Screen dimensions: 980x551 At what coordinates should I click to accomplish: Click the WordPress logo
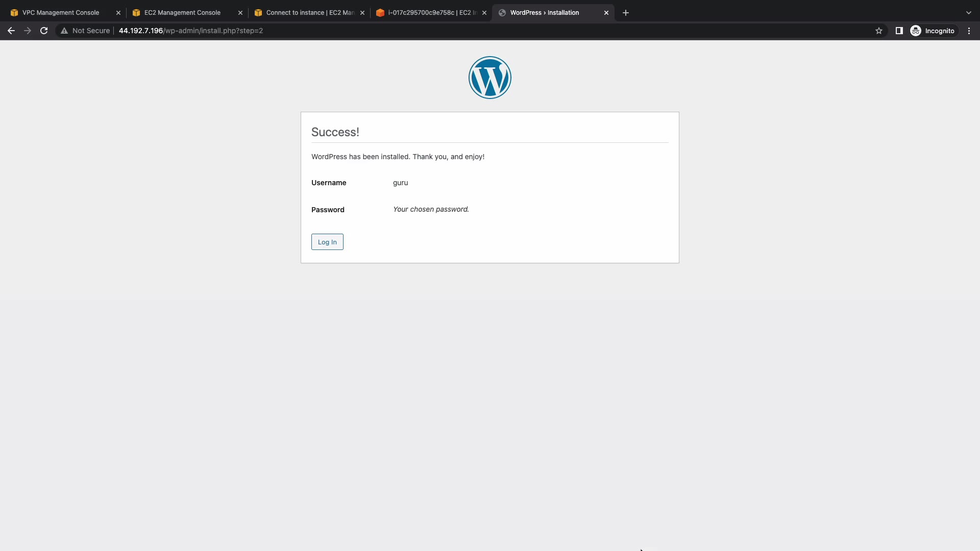tap(489, 78)
